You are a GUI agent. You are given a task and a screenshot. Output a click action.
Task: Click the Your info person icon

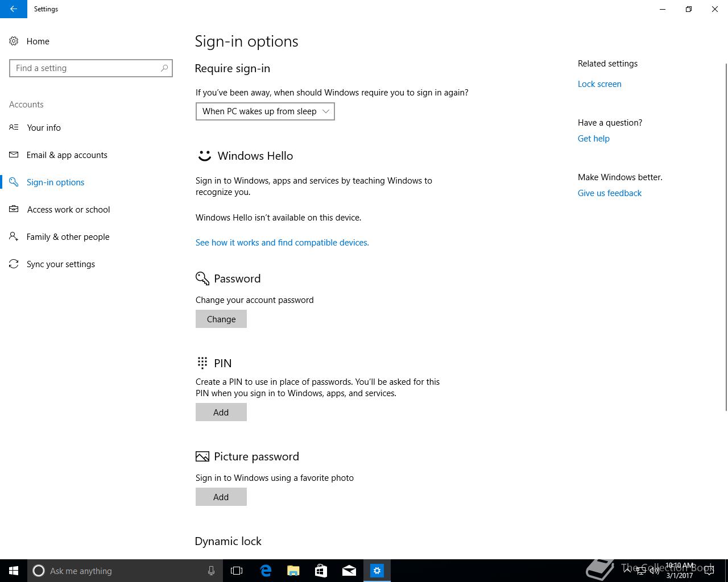14,127
